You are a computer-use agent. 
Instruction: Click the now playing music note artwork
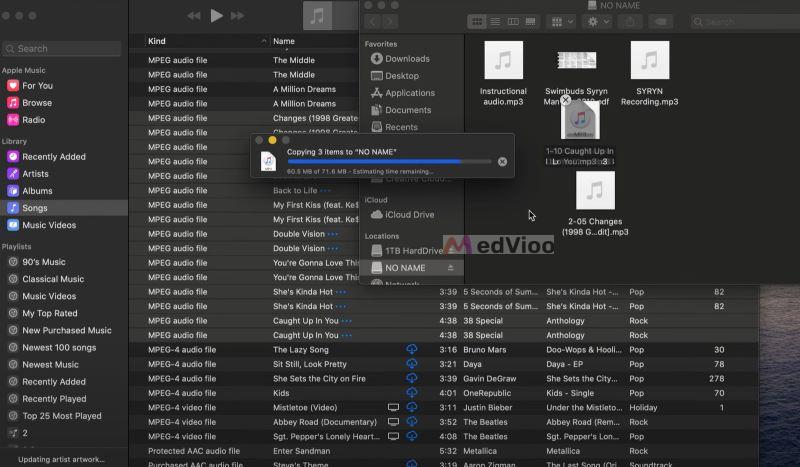point(317,16)
